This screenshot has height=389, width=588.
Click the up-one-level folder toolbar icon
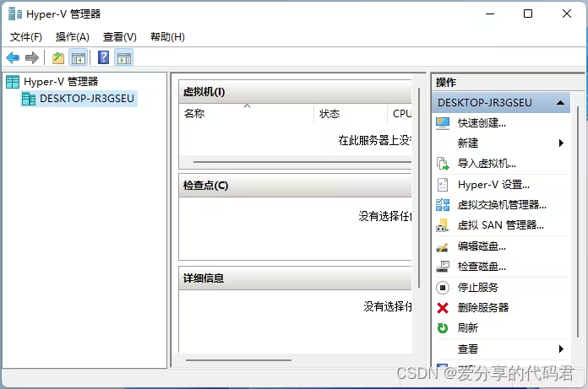[58, 58]
